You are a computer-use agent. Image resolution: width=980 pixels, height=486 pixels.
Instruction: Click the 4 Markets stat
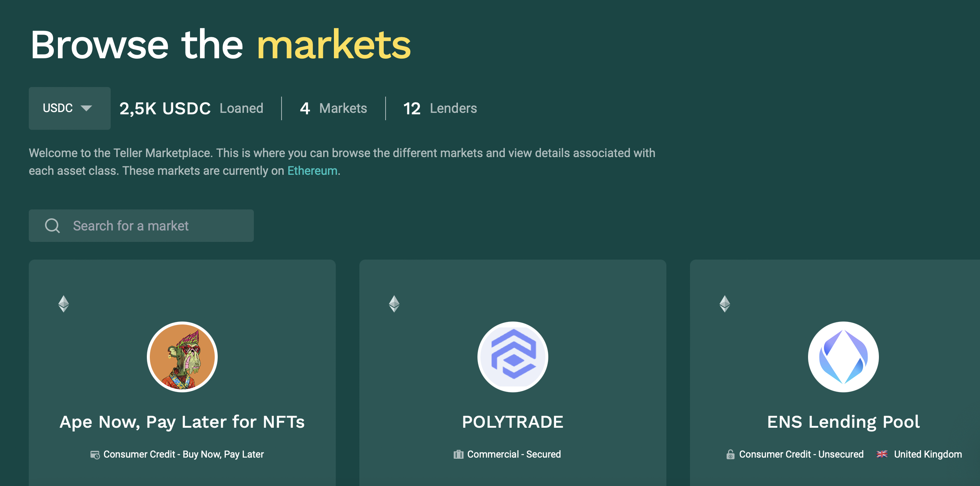(x=333, y=108)
